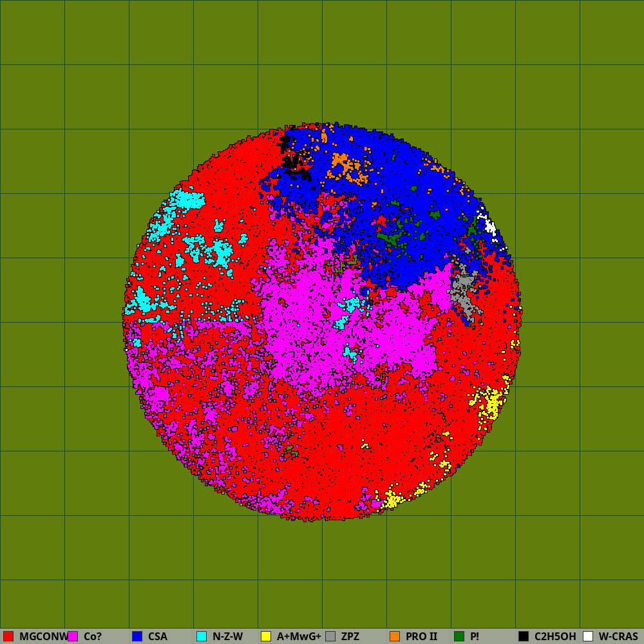The height and width of the screenshot is (644, 644).
Task: Click the black C2H5OH territory on the map
Action: [292, 162]
